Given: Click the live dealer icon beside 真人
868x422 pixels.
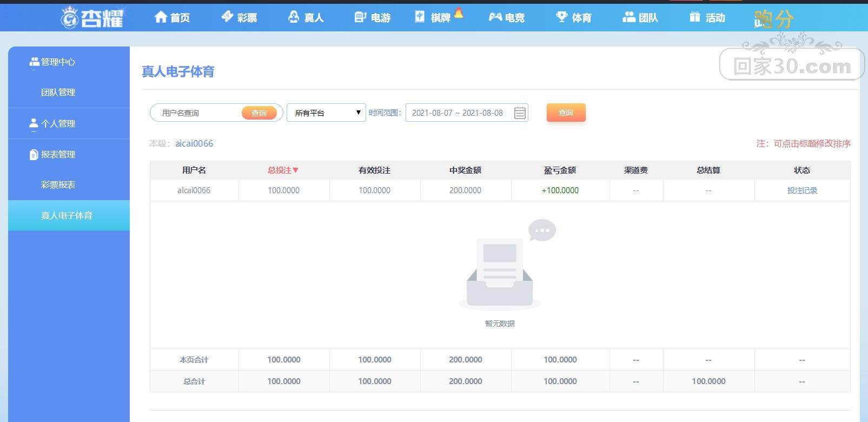Looking at the screenshot, I should tap(294, 17).
